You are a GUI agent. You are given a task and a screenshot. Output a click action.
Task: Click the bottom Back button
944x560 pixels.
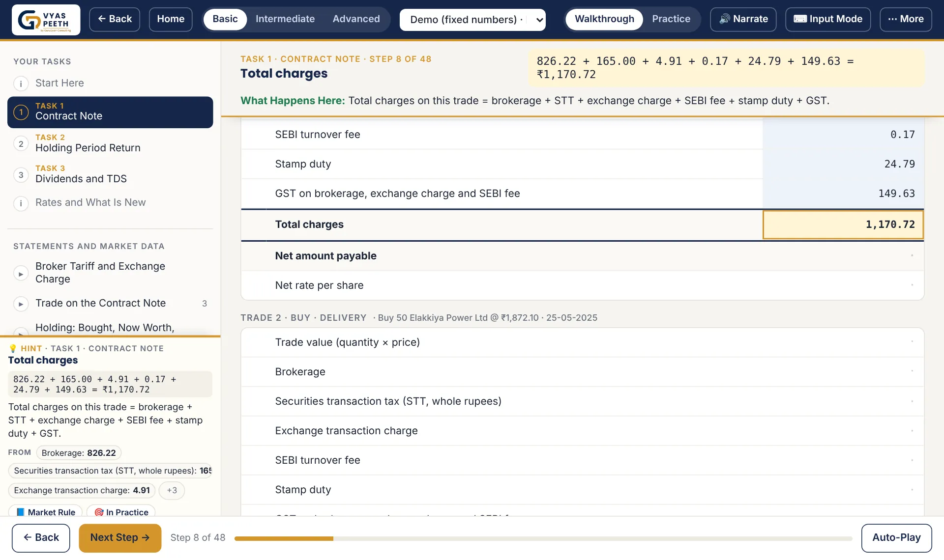point(41,538)
